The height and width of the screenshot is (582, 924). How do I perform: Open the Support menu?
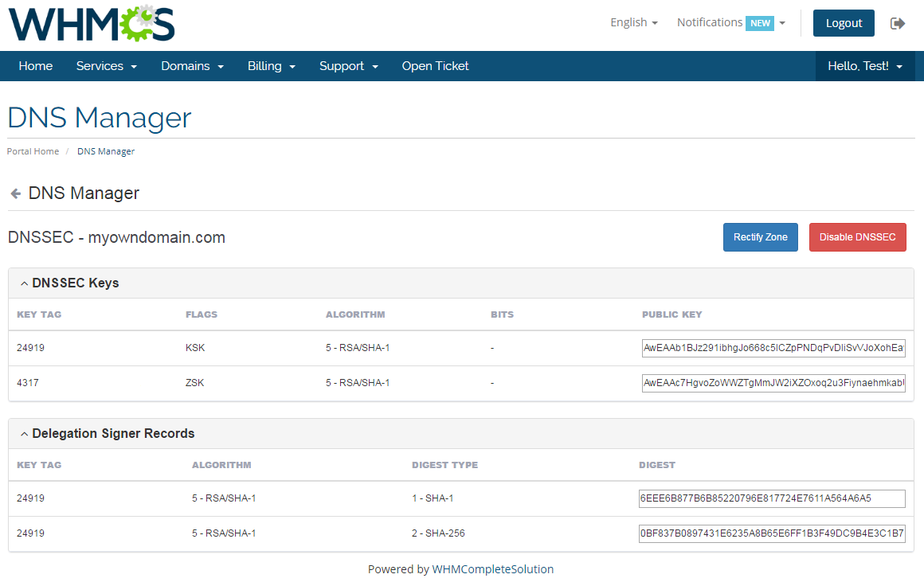(x=348, y=66)
